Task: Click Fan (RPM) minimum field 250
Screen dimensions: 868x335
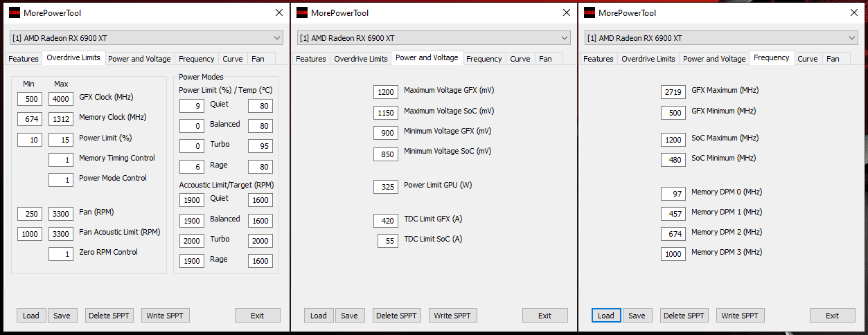Action: point(30,214)
